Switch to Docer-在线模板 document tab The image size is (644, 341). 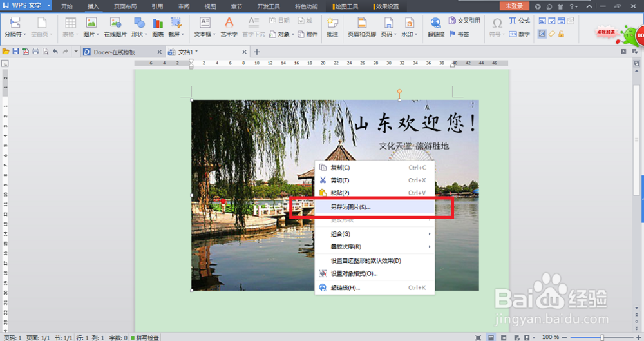coord(114,52)
